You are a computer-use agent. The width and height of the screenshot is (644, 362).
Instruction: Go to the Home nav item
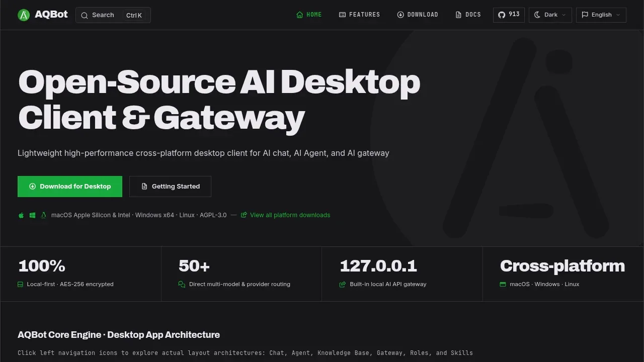coord(309,15)
